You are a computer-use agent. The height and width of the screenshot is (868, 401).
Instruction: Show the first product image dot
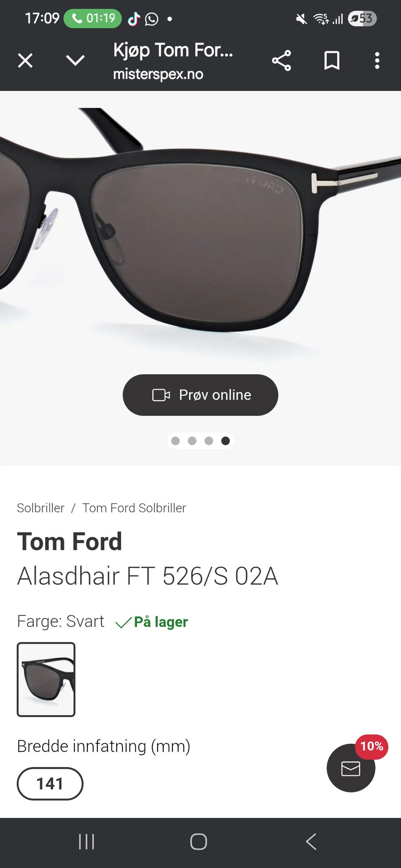(175, 441)
